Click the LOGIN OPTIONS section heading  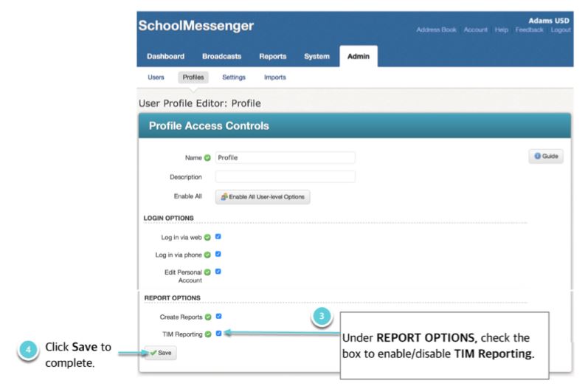click(169, 218)
